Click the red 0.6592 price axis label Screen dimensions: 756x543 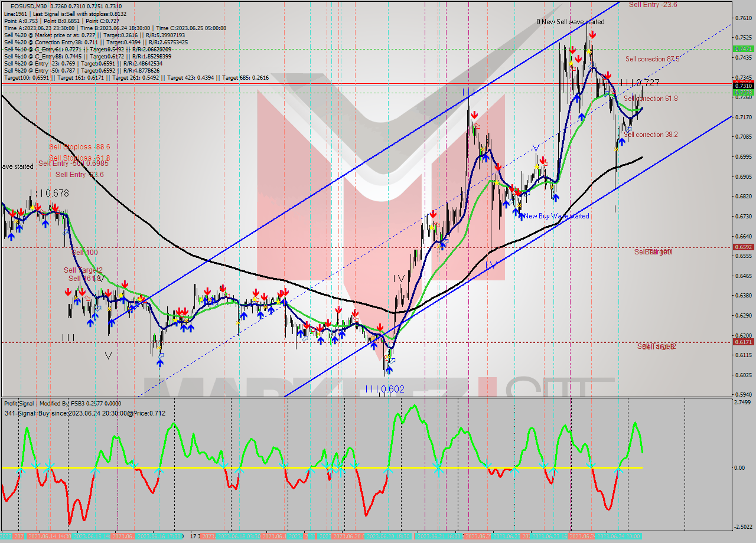pos(742,247)
